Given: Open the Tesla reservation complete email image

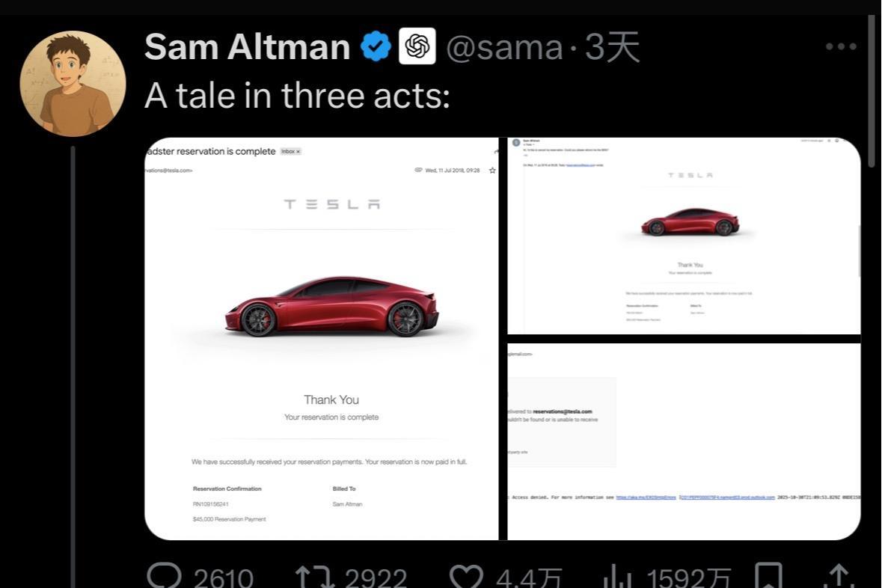Looking at the screenshot, I should pos(322,338).
